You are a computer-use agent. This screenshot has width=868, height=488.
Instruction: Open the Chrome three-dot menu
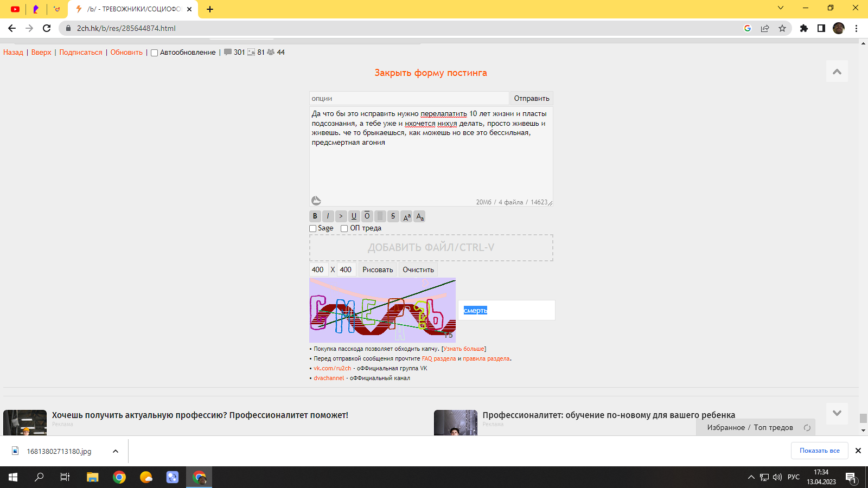point(857,28)
